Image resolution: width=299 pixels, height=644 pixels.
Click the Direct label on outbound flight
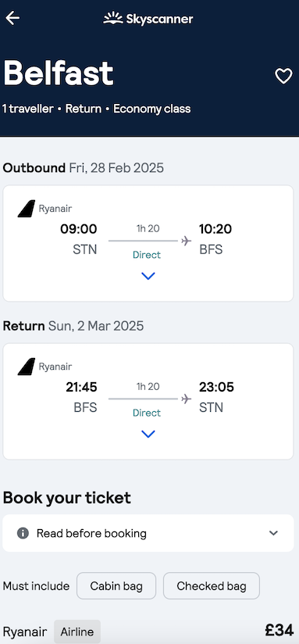coord(147,255)
